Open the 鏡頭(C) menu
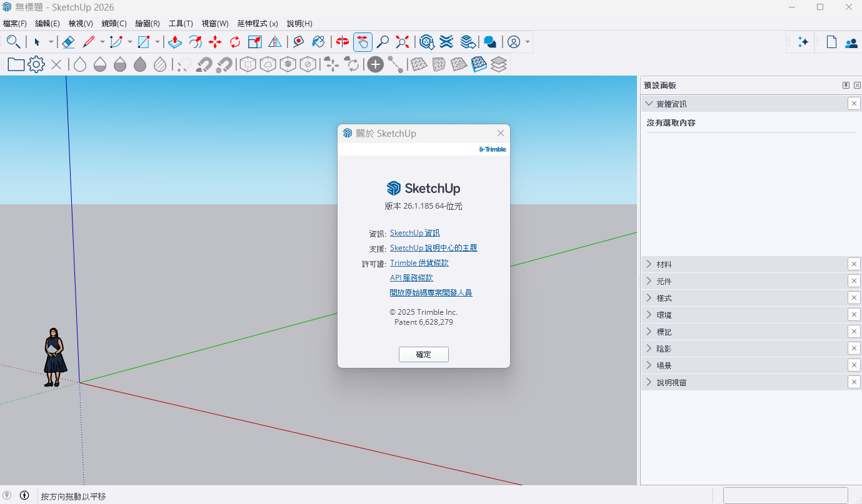The height and width of the screenshot is (504, 862). (x=114, y=24)
